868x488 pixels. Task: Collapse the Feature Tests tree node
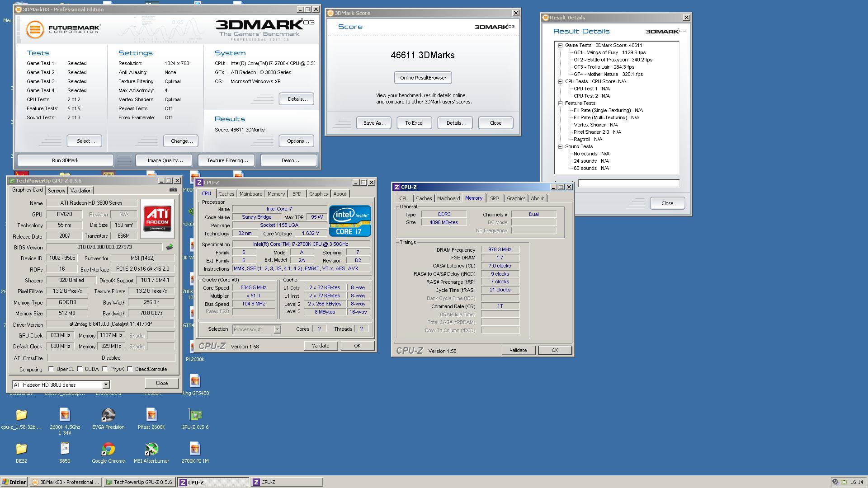click(x=561, y=103)
